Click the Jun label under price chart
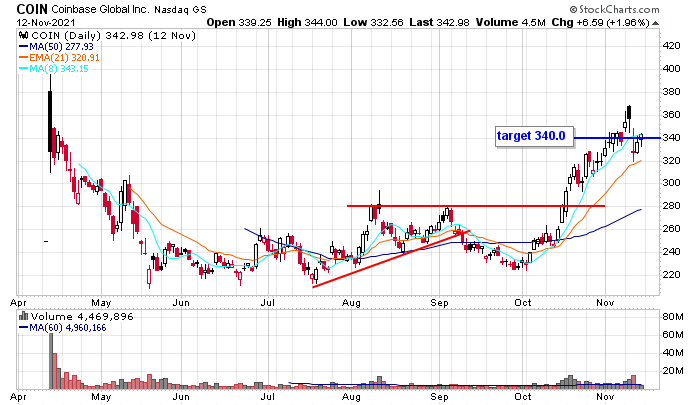700x405 pixels. coord(181,303)
